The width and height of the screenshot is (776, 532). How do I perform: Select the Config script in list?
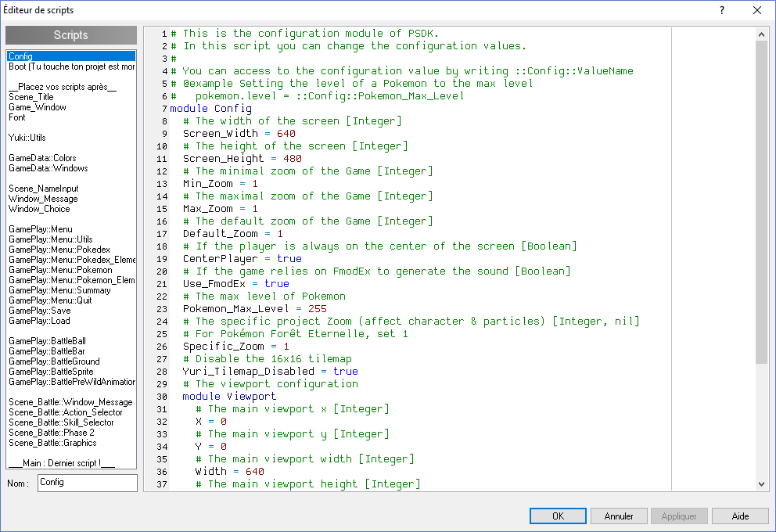coord(71,56)
